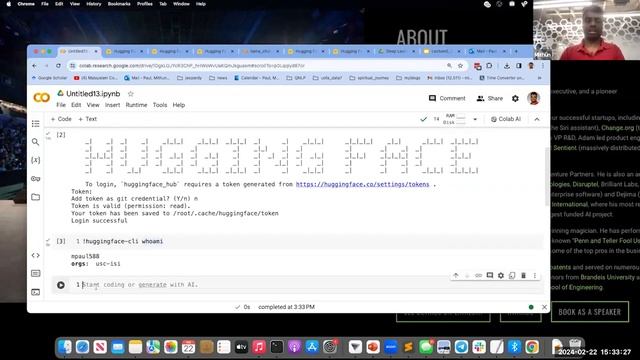This screenshot has height=360, width=640.
Task: Open Chrome extensions puzzle icon
Action: (489, 66)
